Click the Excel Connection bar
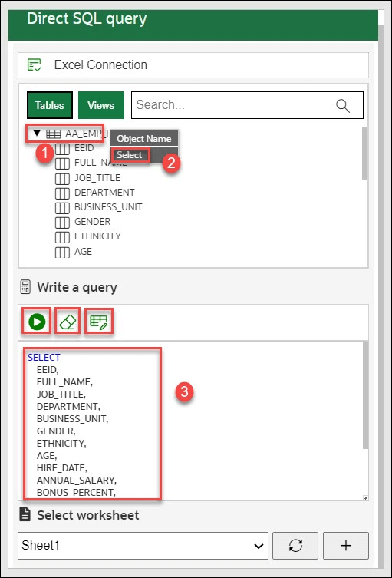Viewport: 392px width, 578px height. 193,65
